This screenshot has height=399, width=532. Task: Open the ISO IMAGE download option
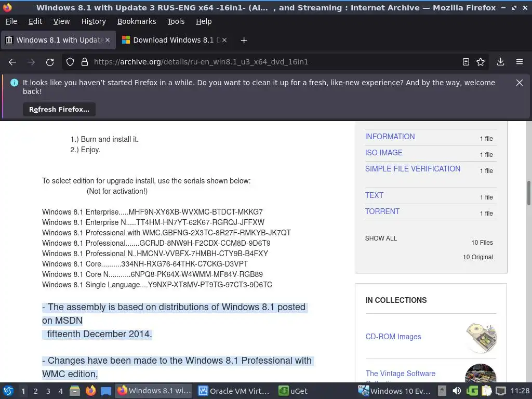pyautogui.click(x=384, y=153)
